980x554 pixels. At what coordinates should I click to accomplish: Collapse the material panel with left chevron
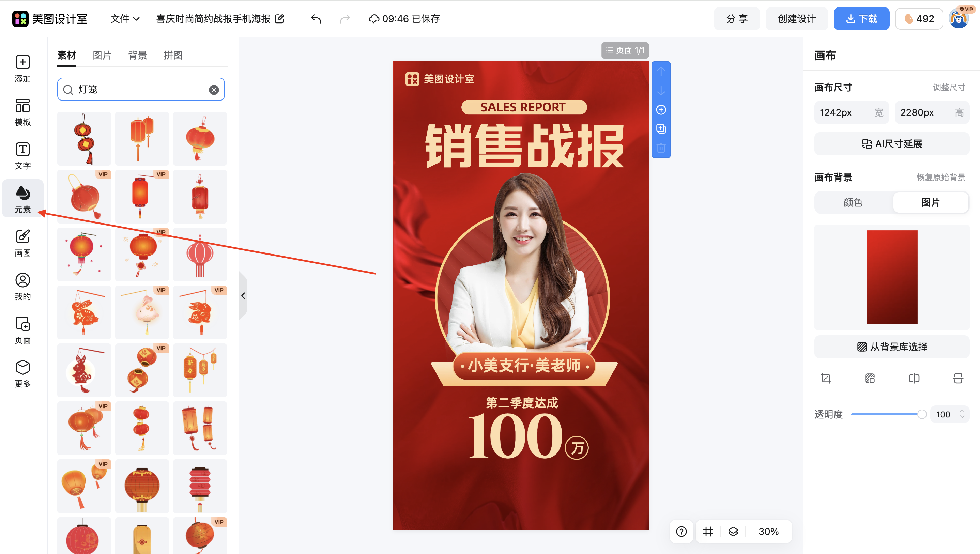click(x=243, y=296)
